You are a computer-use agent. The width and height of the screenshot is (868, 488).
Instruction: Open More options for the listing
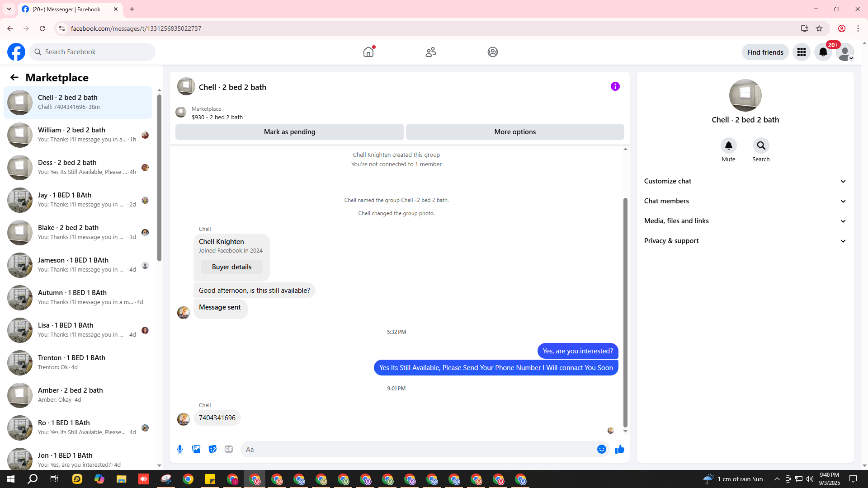[515, 132]
